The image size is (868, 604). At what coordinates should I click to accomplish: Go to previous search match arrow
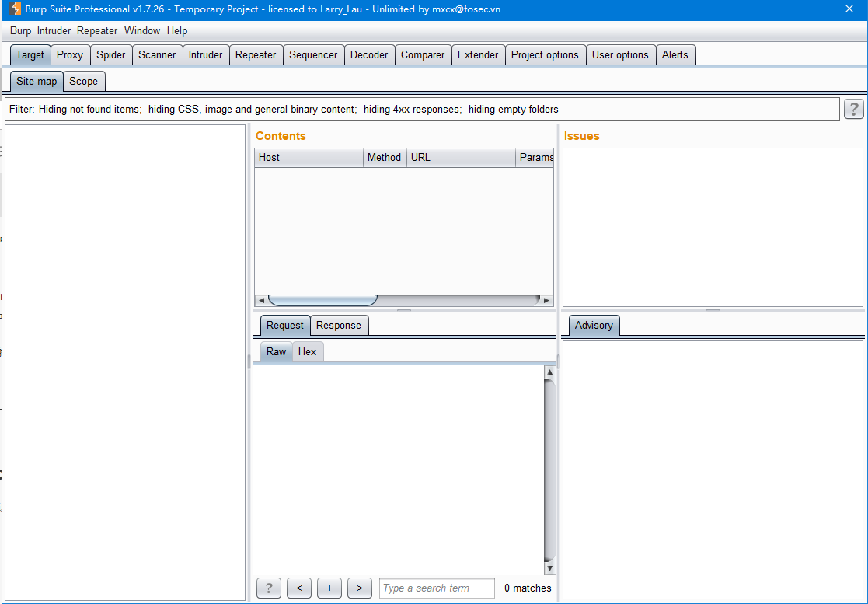click(299, 588)
